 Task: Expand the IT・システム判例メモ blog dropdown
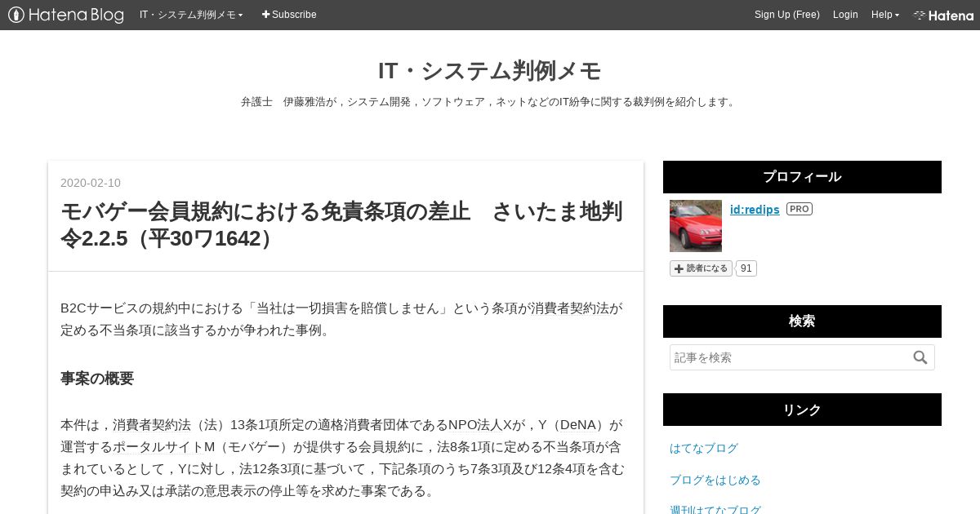(x=191, y=15)
